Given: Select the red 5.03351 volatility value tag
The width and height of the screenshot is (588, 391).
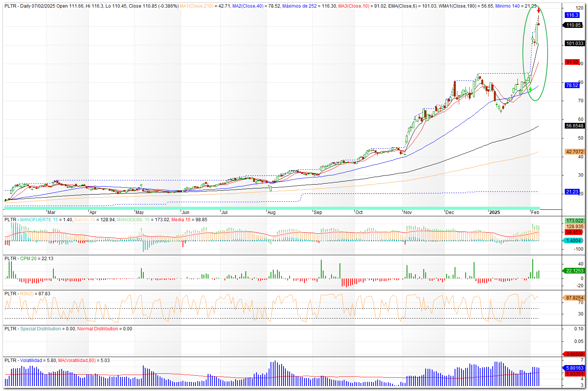Looking at the screenshot, I should coord(574,374).
